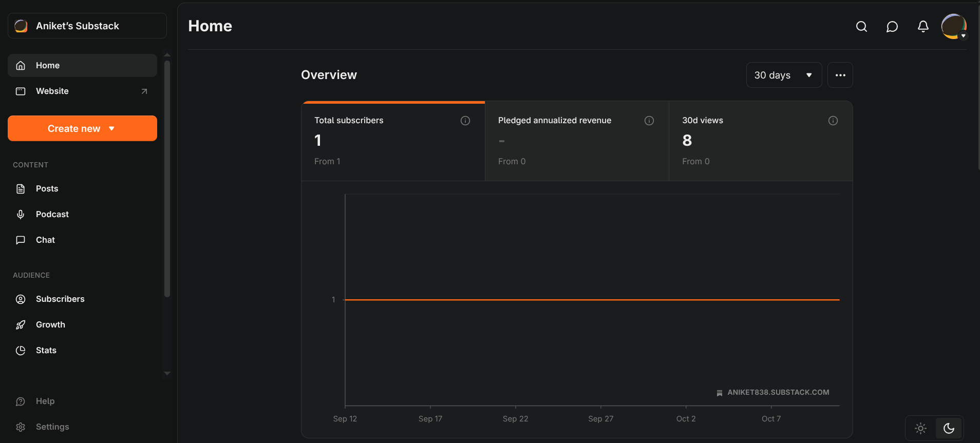Image resolution: width=980 pixels, height=443 pixels.
Task: Select the 30d views metric card
Action: [760, 141]
